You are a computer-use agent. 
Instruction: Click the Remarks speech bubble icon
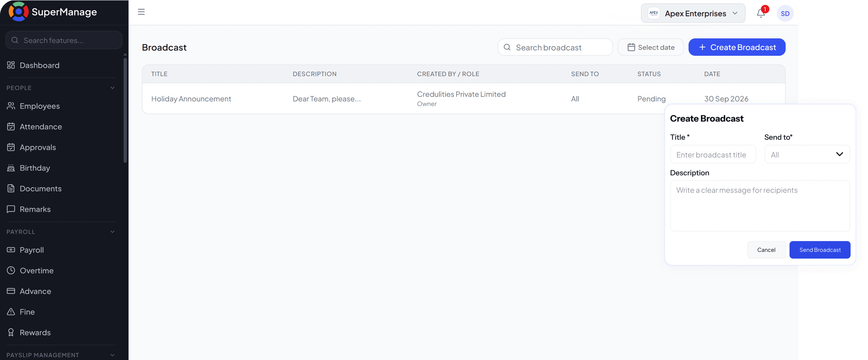11,209
